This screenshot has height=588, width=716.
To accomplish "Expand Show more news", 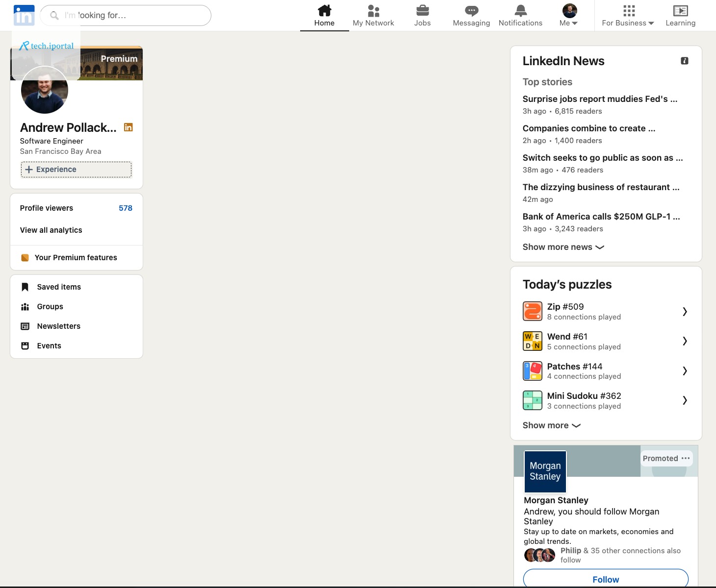I will tap(563, 247).
